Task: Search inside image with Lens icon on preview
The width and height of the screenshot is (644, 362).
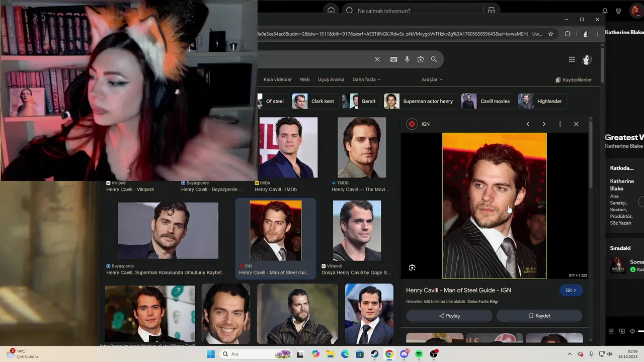Action: point(412,267)
